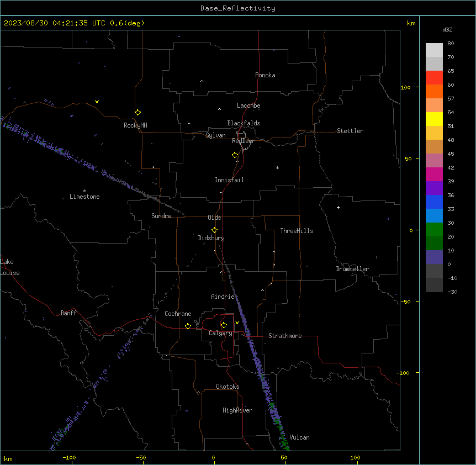Click the RockyMH label

[x=135, y=125]
